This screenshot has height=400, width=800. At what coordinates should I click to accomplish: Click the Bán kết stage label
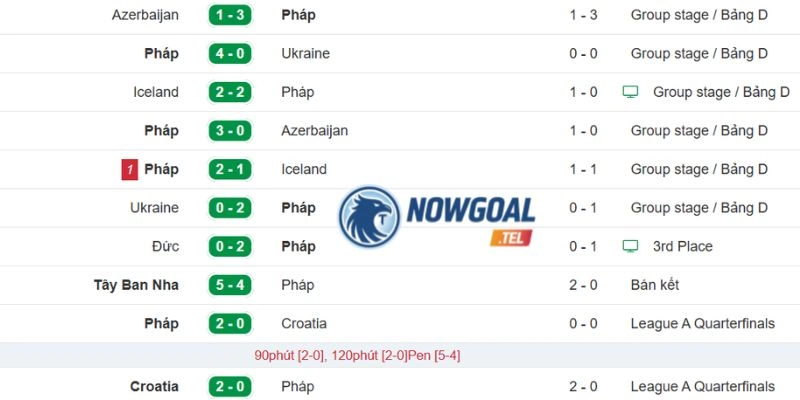click(655, 285)
